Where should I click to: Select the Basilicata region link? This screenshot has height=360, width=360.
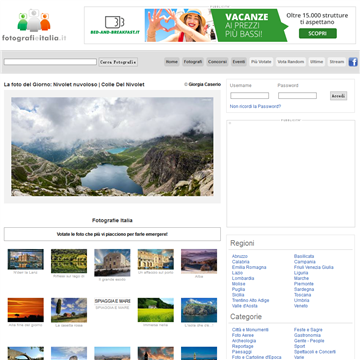[x=304, y=256]
